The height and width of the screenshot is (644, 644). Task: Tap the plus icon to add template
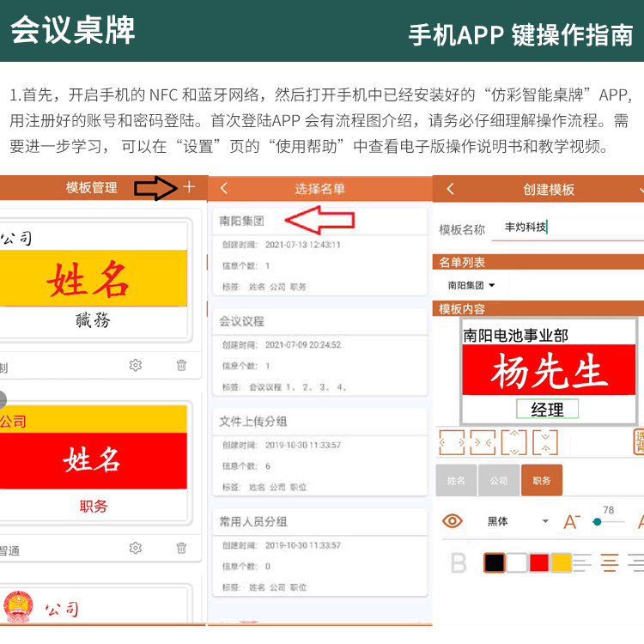click(189, 187)
